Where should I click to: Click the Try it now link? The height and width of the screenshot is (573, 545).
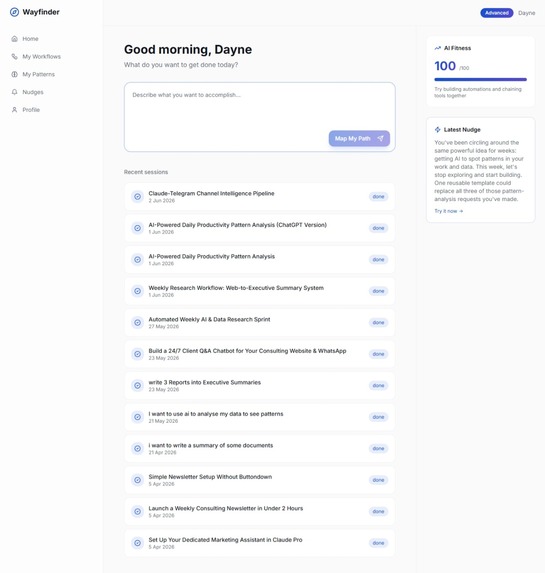[x=449, y=211]
